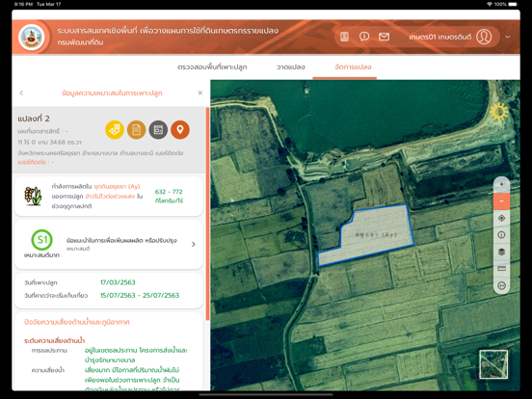Click the yield value 632 - 772

coord(169,192)
